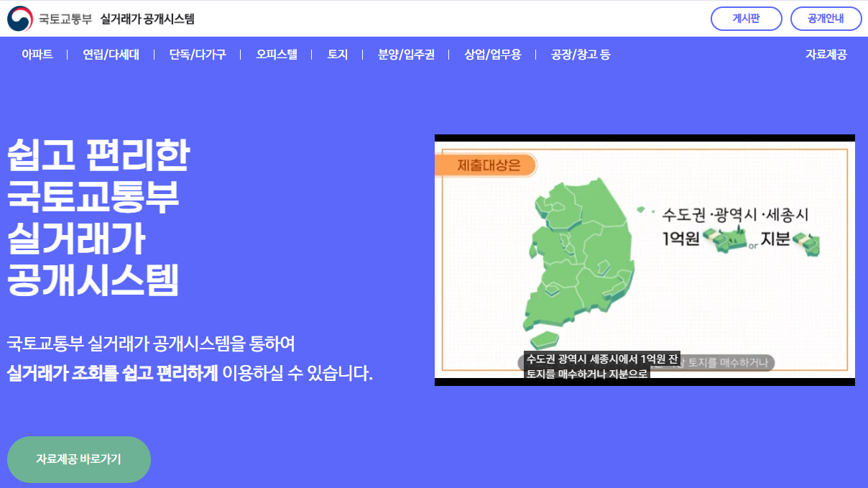Click the 실거래가 공개시스템 site title
Screen dimensions: 868x488
pyautogui.click(x=148, y=19)
